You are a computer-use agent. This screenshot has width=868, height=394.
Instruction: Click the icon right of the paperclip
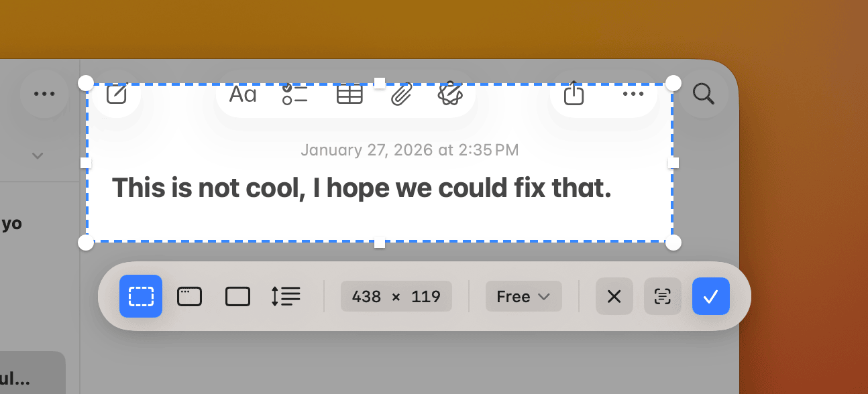[x=451, y=94]
